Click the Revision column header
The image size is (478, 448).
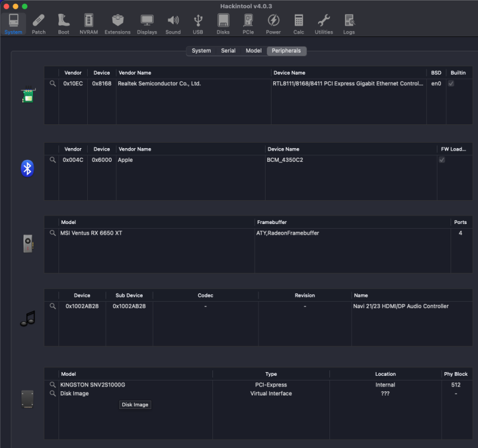coord(305,295)
